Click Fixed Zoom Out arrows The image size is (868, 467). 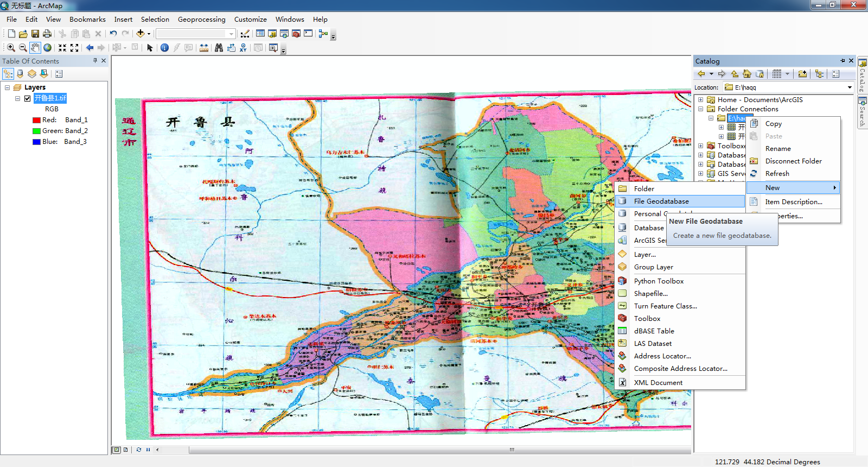pyautogui.click(x=74, y=48)
